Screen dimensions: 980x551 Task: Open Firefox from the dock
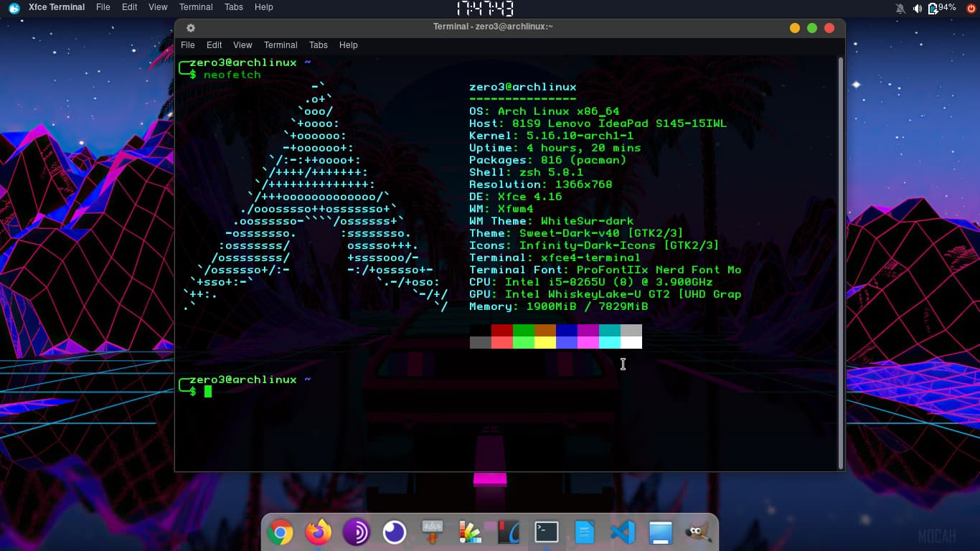point(319,532)
